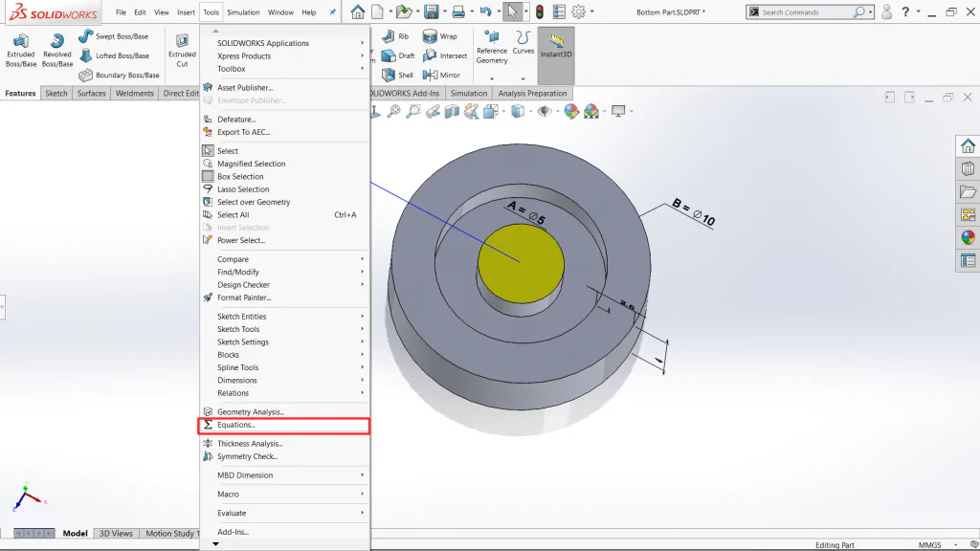Viewport: 980px width, 551px height.
Task: Select the Revolved Boss/Base tool
Action: [x=56, y=51]
